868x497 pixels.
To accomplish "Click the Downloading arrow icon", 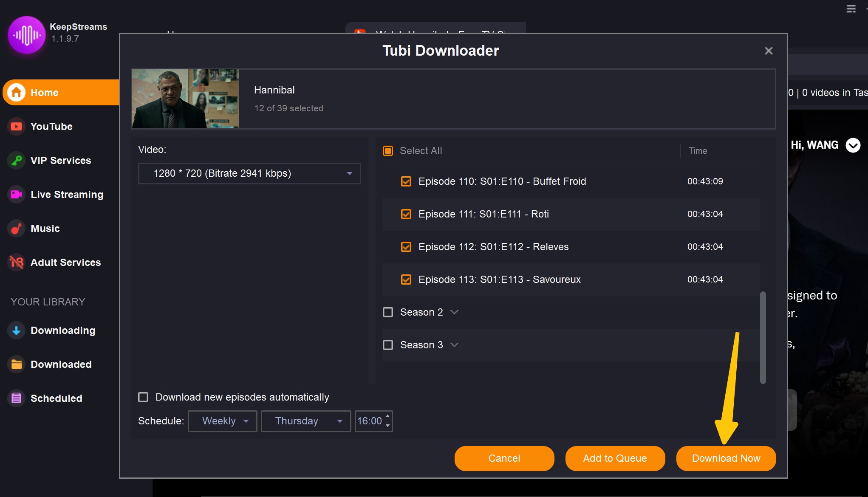I will (17, 330).
